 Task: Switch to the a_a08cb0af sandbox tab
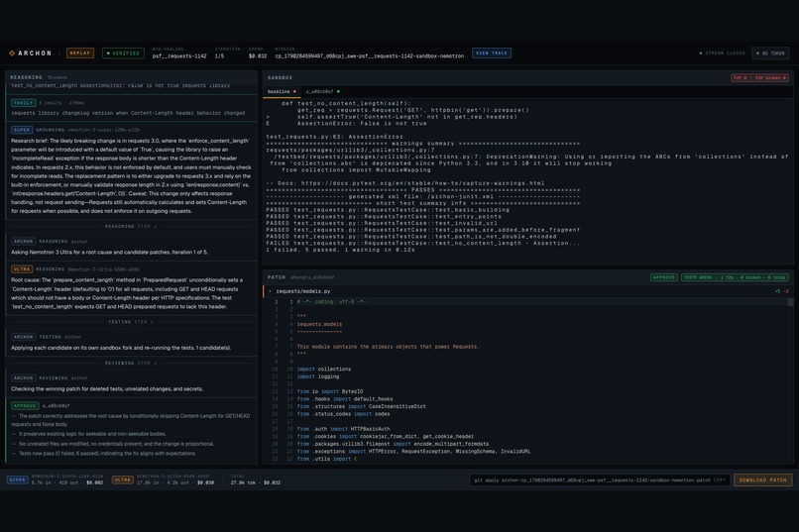click(322, 91)
